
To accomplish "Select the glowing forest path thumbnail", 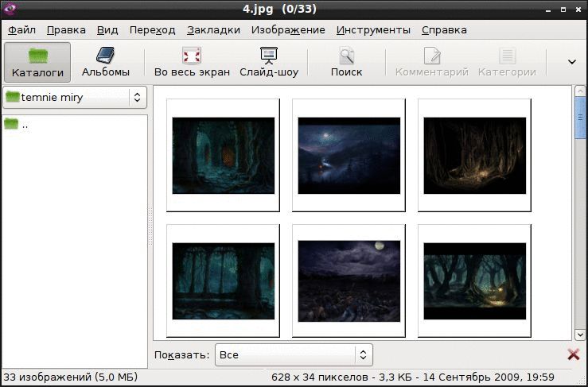I will [x=474, y=281].
